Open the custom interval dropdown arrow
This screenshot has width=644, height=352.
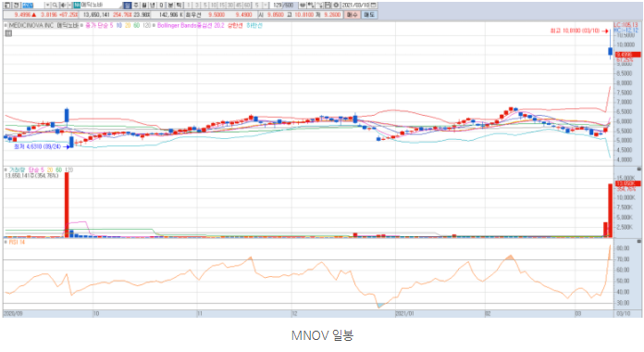(266, 5)
